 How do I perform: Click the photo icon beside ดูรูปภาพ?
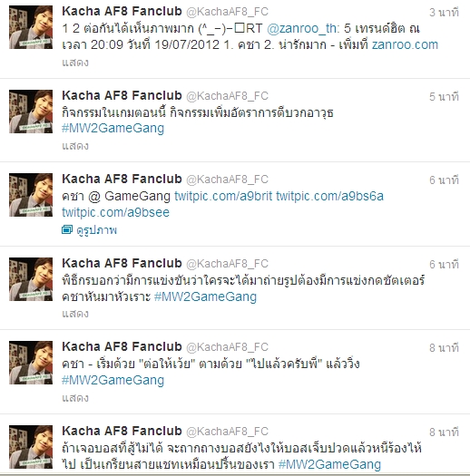tap(67, 229)
